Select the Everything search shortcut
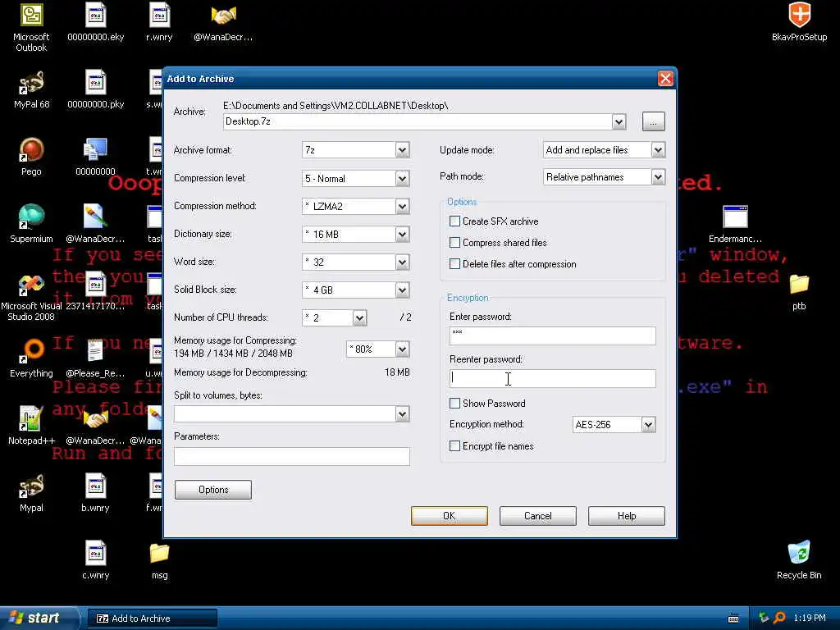Screen dimensions: 840x630 click(31, 351)
